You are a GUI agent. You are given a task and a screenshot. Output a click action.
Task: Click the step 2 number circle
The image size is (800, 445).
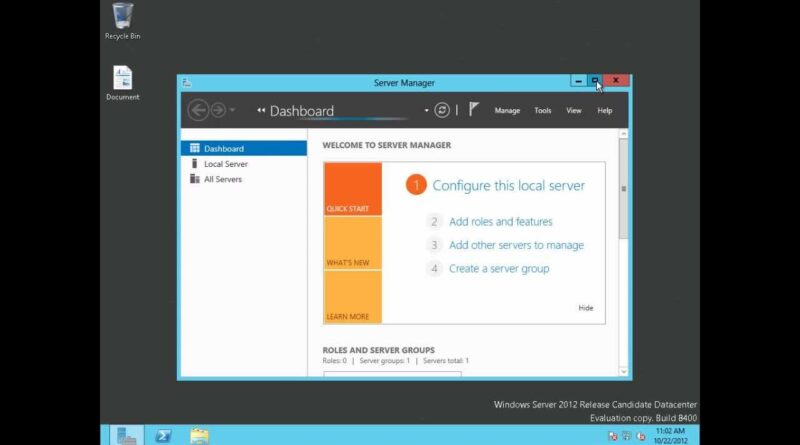pyautogui.click(x=434, y=221)
